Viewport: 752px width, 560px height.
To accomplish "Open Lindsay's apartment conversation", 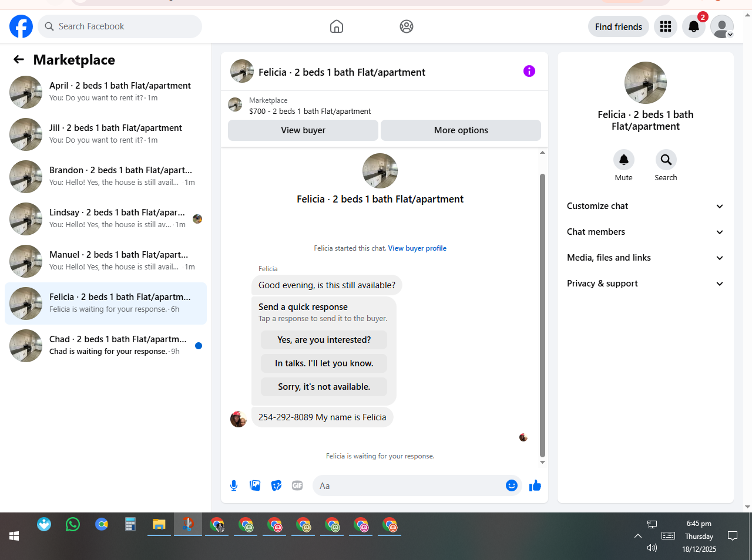I will click(x=106, y=219).
